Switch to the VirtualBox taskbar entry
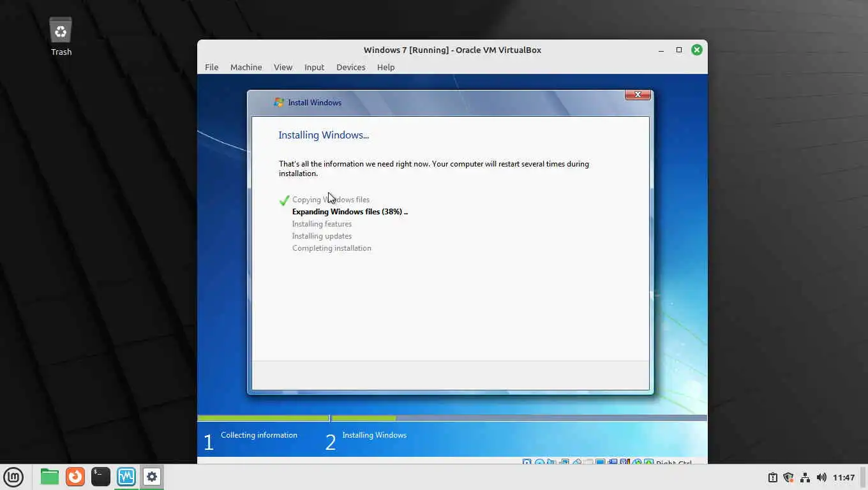This screenshot has width=868, height=490. click(x=126, y=477)
